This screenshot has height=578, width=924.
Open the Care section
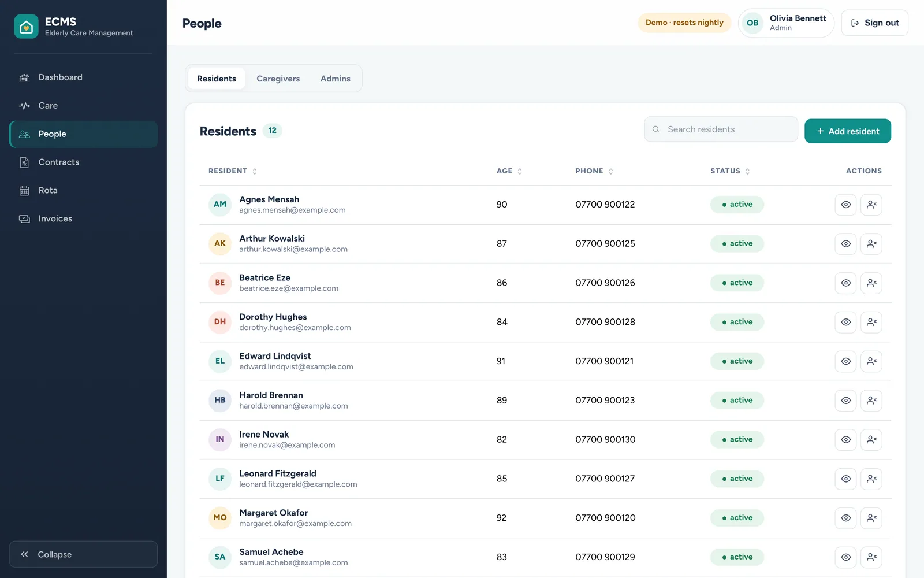pos(83,106)
